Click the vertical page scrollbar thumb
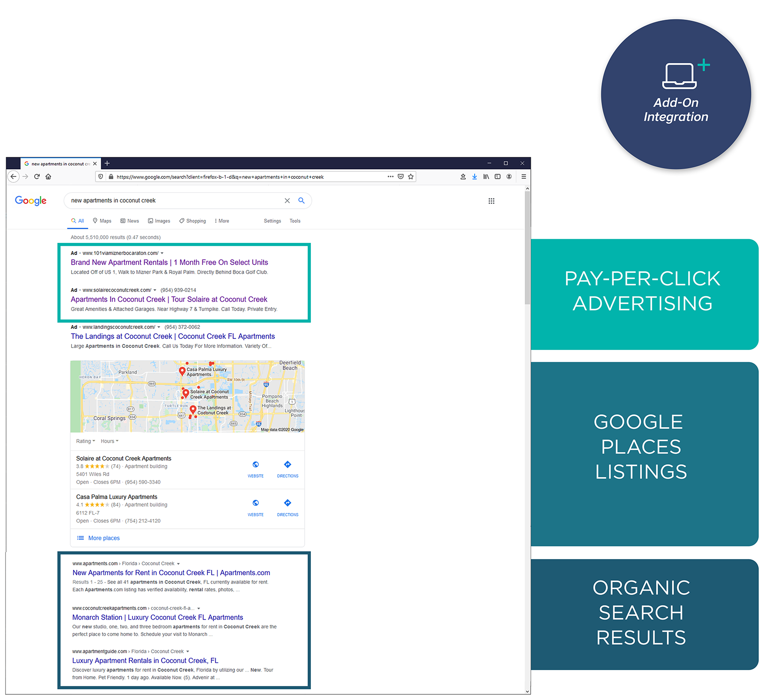Viewport: 764px width, 700px height. click(x=527, y=248)
